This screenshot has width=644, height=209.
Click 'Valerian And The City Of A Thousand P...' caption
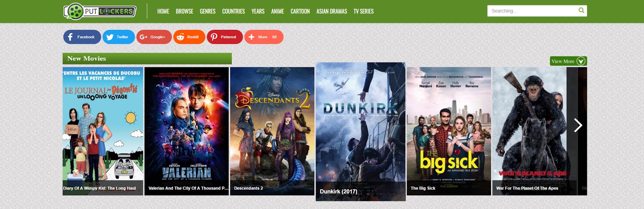(x=188, y=188)
